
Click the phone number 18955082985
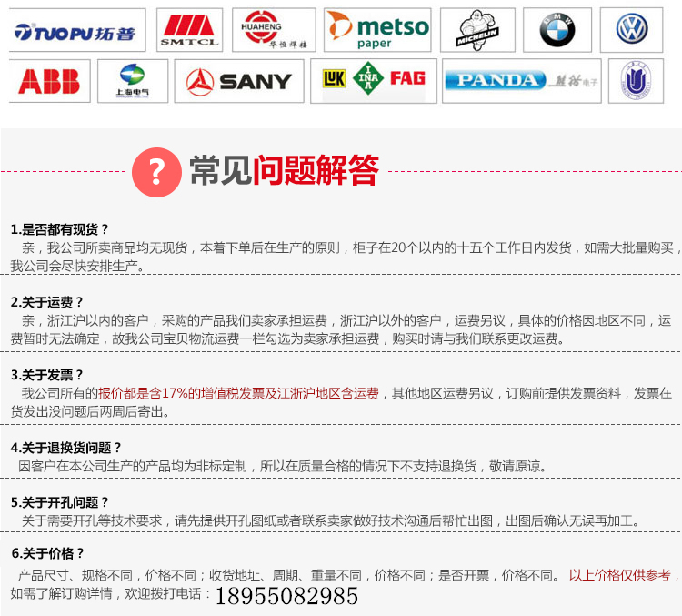[x=286, y=596]
